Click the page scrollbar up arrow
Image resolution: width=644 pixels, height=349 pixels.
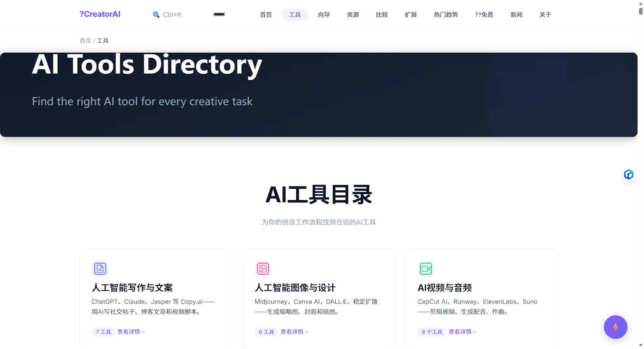click(x=641, y=3)
